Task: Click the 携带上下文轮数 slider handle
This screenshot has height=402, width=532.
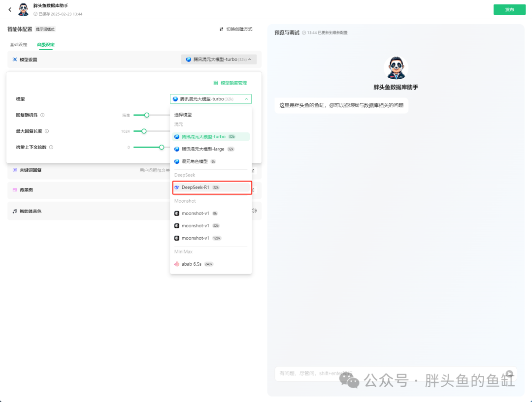Action: click(x=162, y=147)
